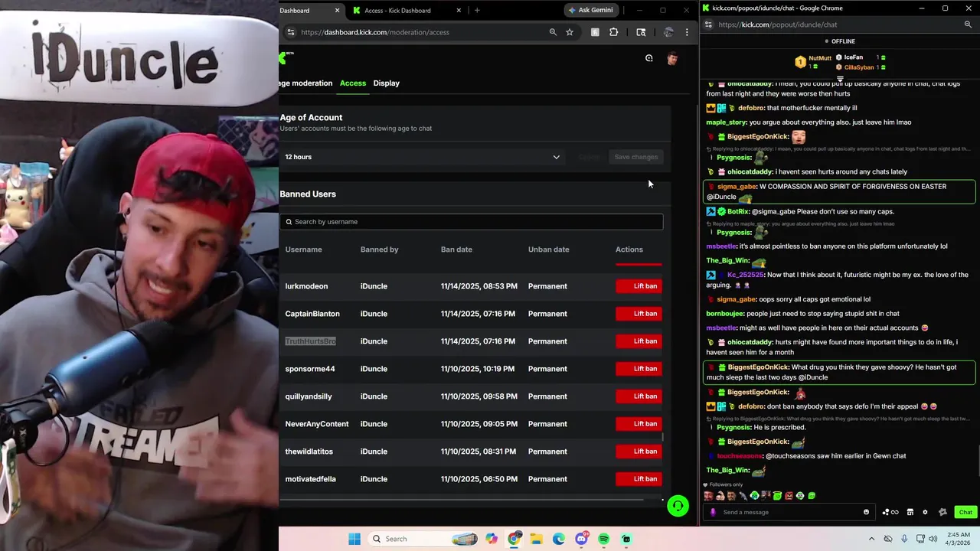Click msbeetle username in first chat message
Screen dimensions: 980x551
721,246
